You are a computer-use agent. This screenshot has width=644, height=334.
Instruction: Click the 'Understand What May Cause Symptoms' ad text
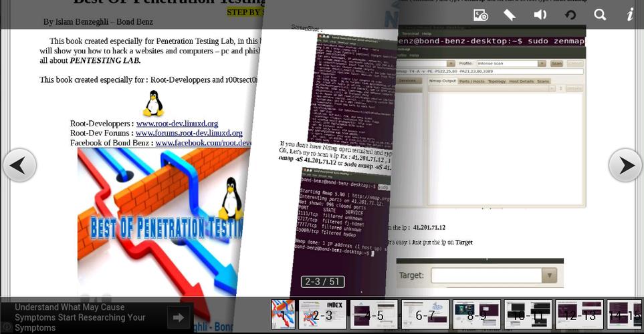80,317
